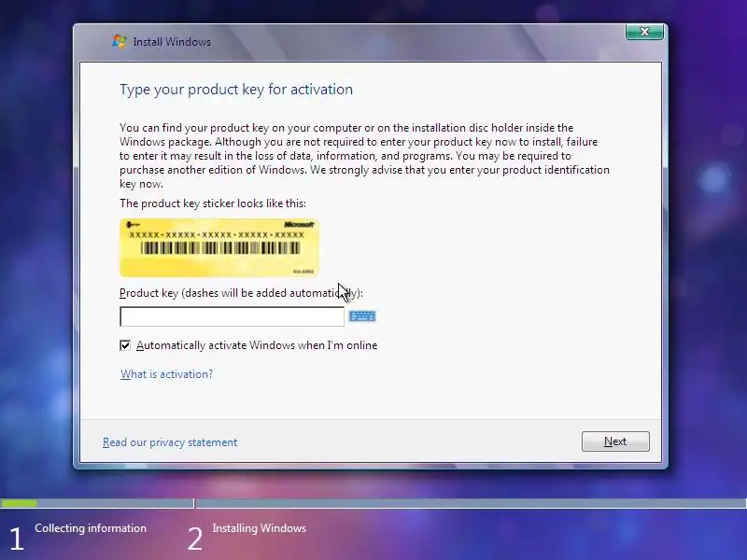Click the 'Product key (dashes will be added automatically)' label
Viewport: 747px width, 560px height.
tap(241, 293)
